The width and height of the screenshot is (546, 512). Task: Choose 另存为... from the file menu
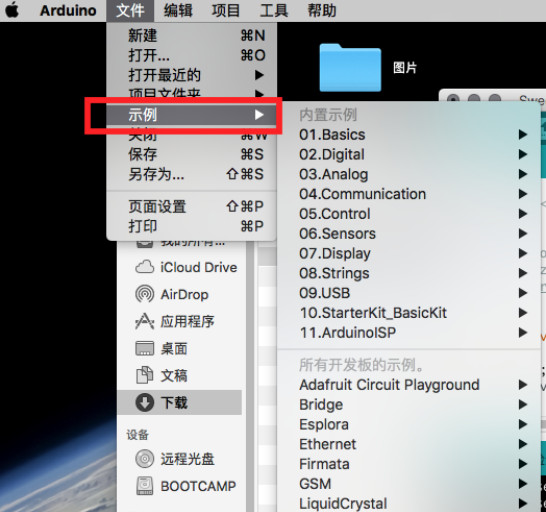click(x=192, y=174)
